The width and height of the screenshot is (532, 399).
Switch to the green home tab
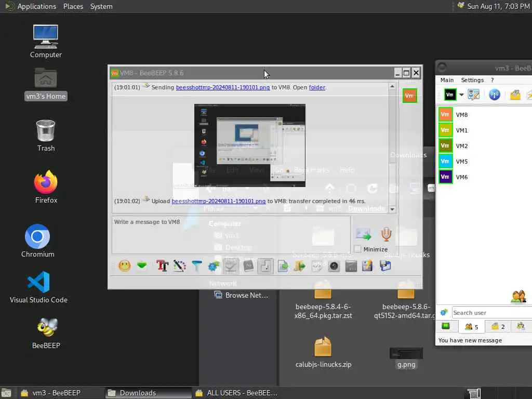click(446, 326)
